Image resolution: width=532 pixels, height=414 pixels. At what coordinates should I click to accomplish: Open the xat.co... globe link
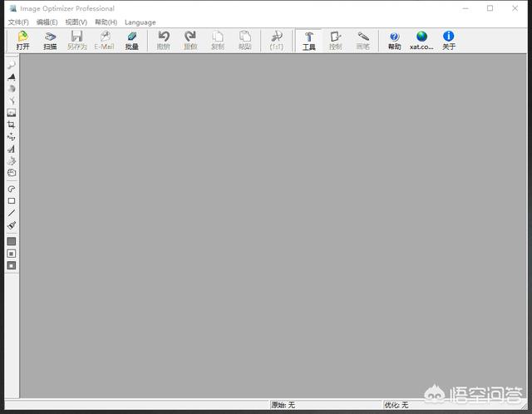pyautogui.click(x=421, y=41)
